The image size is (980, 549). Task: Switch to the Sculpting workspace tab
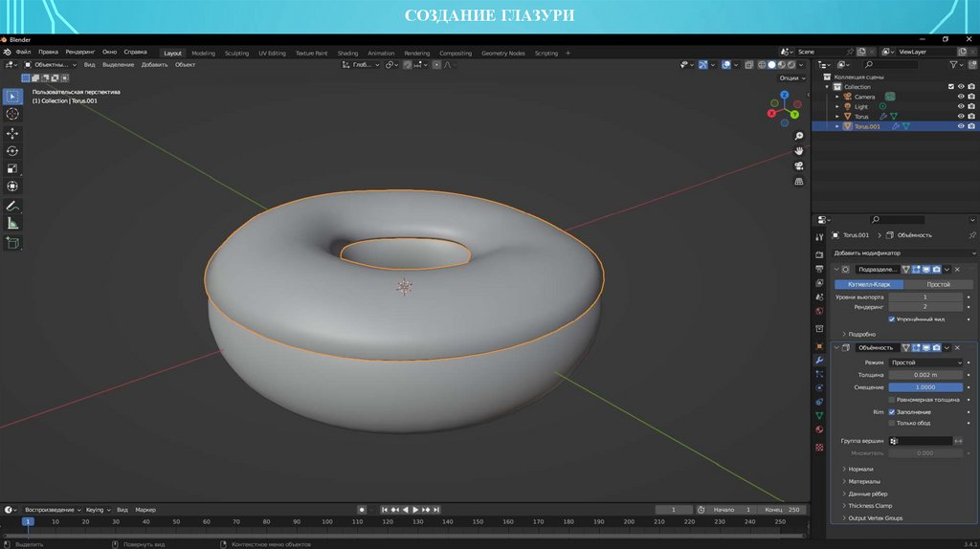click(x=236, y=53)
